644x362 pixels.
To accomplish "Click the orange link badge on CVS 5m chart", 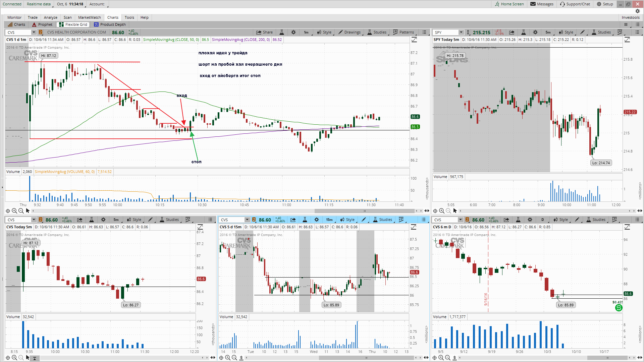I will point(41,220).
